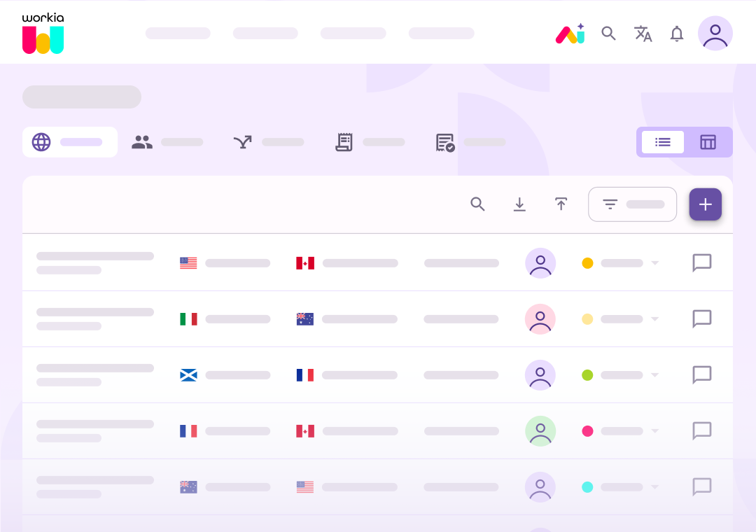Open comments for the Scotland row

click(701, 374)
